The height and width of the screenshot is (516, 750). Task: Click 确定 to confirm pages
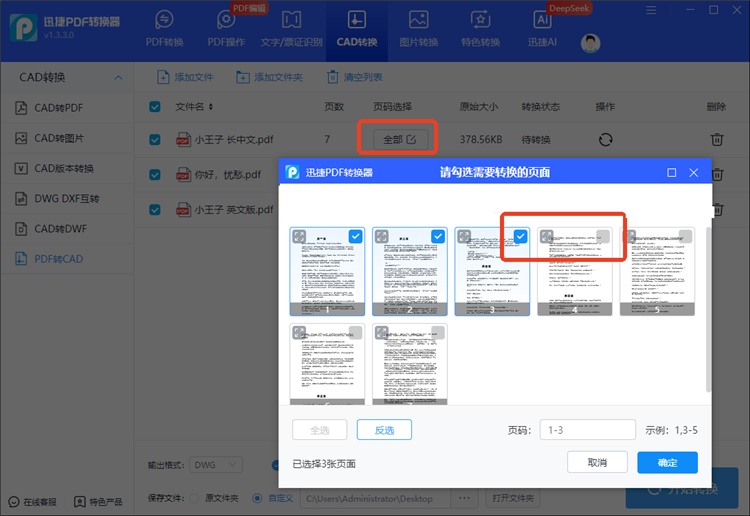pyautogui.click(x=667, y=462)
